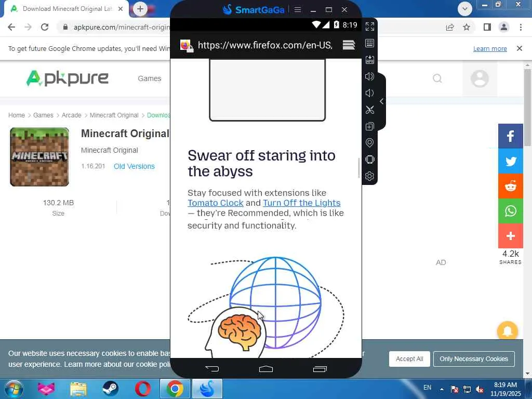Shake device icon in SmartGaGa sidebar
The height and width of the screenshot is (399, 532).
click(x=369, y=159)
